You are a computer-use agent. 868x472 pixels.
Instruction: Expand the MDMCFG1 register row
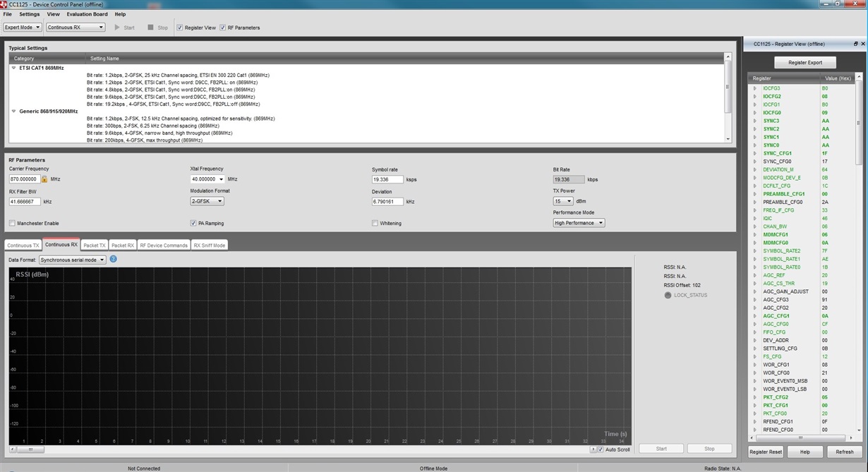tap(755, 234)
